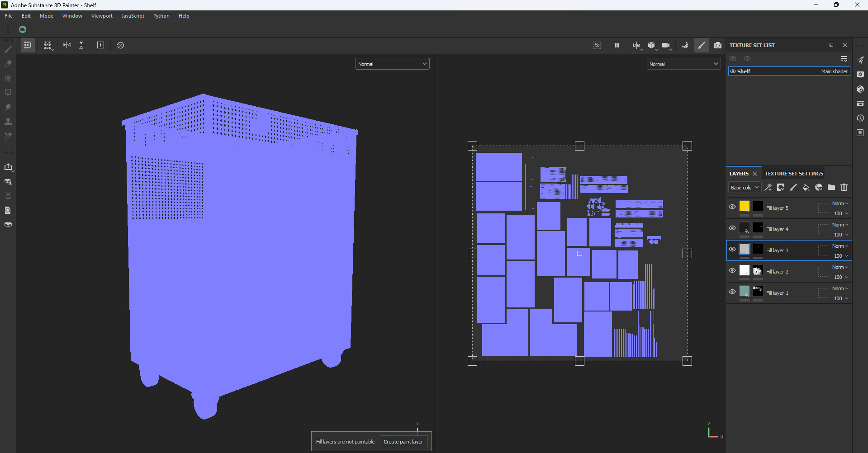Open the archive box icon in right dock
868x453 pixels.
click(x=860, y=104)
